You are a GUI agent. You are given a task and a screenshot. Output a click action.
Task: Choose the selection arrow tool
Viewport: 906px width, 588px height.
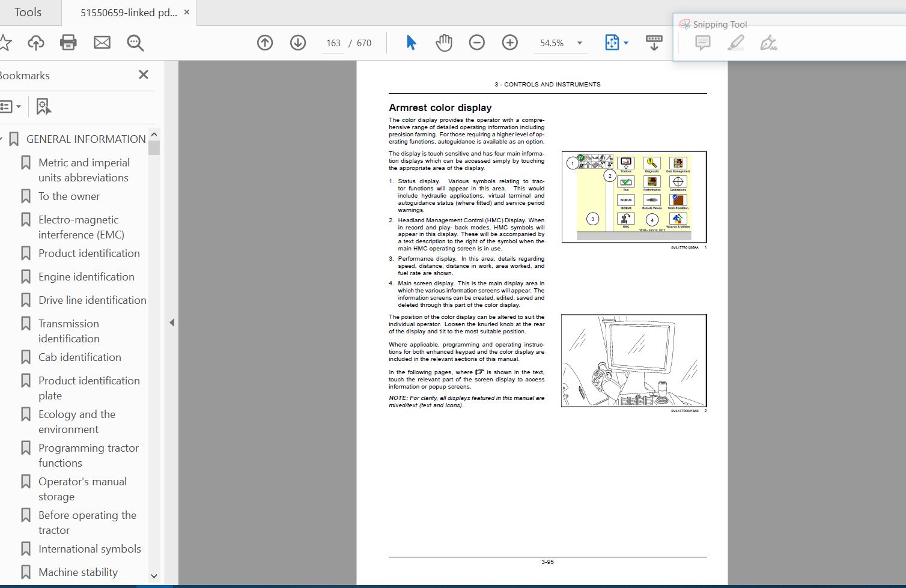coord(411,43)
